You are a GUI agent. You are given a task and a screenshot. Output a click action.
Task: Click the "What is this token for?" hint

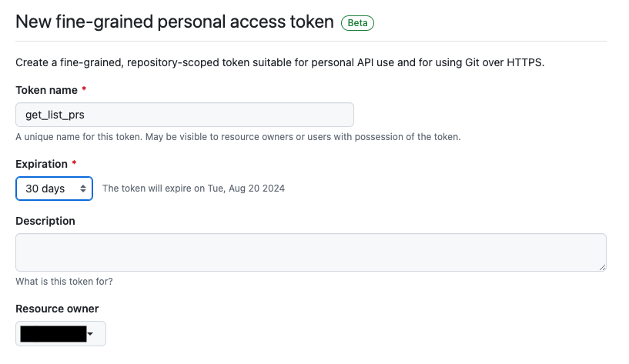pyautogui.click(x=64, y=281)
